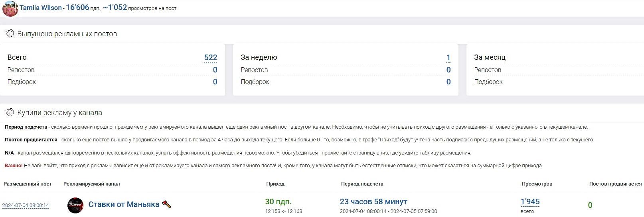The width and height of the screenshot is (644, 217).
Task: Click the bold N/A explanation term
Action: point(9,153)
